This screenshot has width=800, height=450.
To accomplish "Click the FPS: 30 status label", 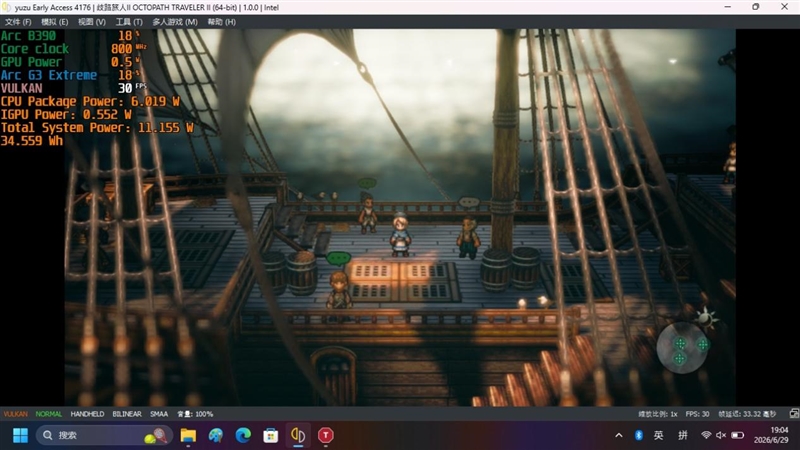I will point(697,414).
